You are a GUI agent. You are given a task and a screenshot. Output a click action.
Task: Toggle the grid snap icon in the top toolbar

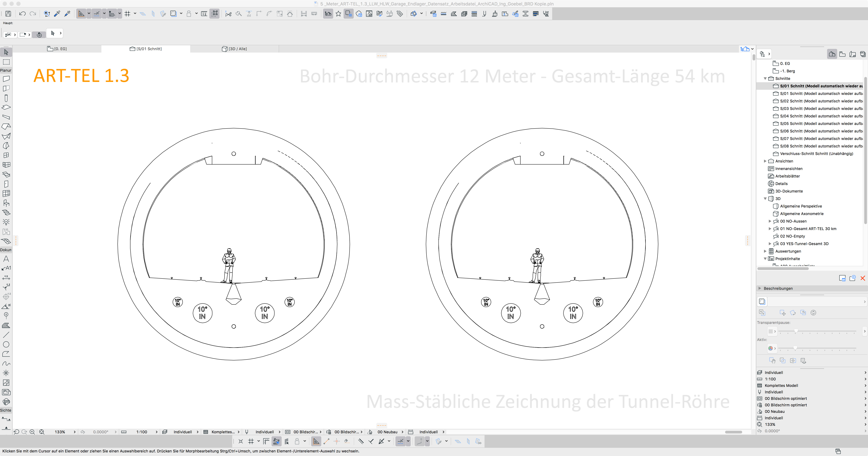tap(127, 14)
